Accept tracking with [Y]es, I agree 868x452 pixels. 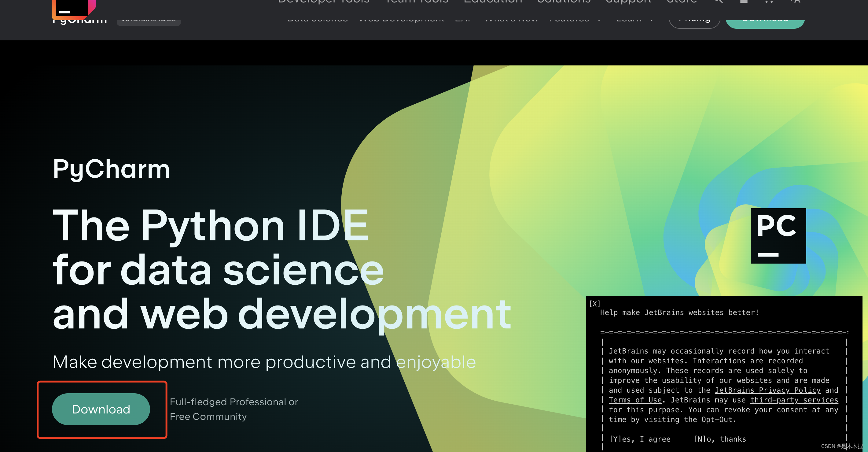[x=640, y=439]
